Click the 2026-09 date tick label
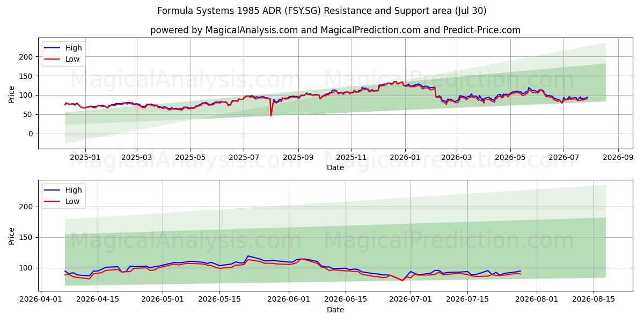Screen dimensions: 644x322 pos(618,157)
